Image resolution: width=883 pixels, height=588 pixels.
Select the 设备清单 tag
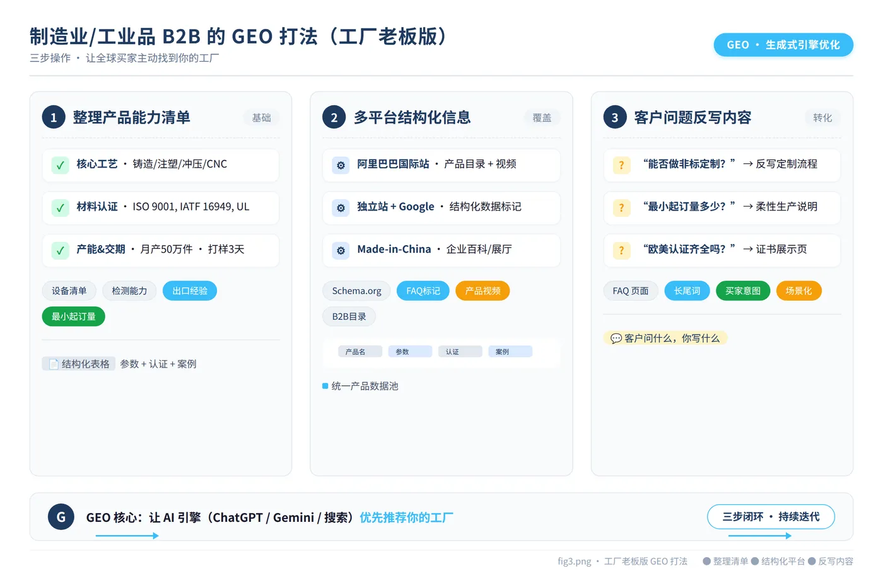click(x=69, y=291)
